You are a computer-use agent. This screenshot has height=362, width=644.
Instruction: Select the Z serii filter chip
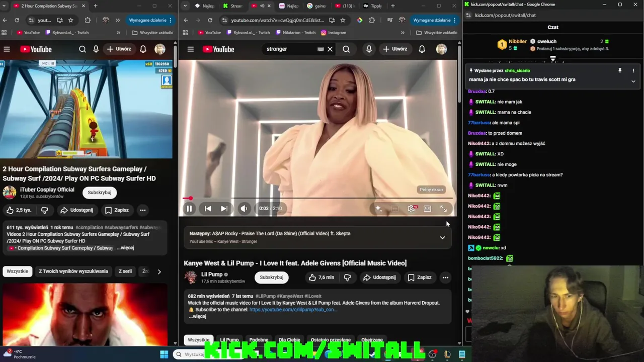coord(125,271)
